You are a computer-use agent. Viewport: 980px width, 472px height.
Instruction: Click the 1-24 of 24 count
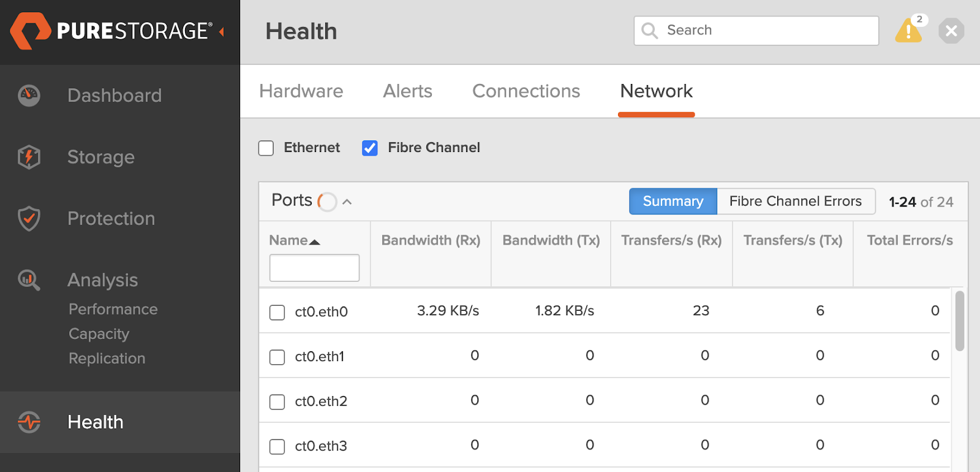[921, 202]
